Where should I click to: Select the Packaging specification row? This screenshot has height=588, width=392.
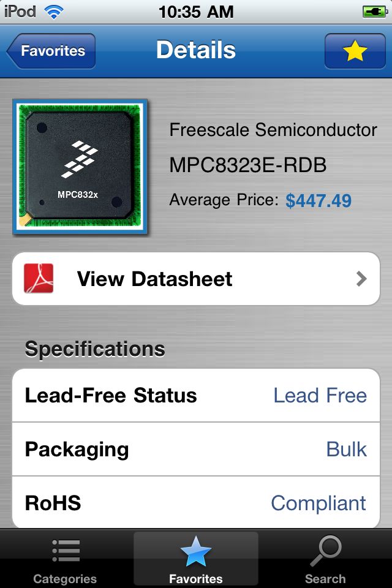196,449
